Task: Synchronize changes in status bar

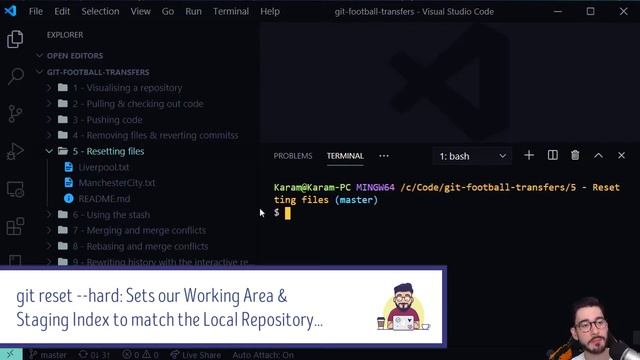Action: pyautogui.click(x=94, y=355)
